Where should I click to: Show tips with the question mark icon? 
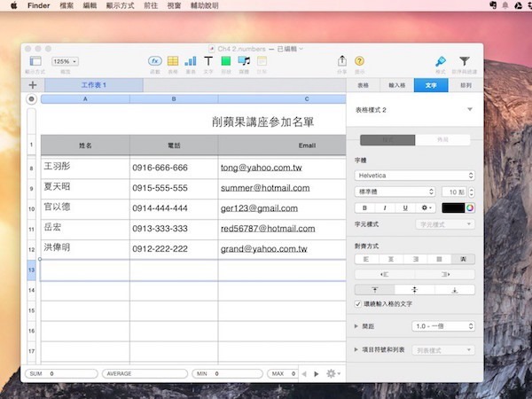point(359,61)
